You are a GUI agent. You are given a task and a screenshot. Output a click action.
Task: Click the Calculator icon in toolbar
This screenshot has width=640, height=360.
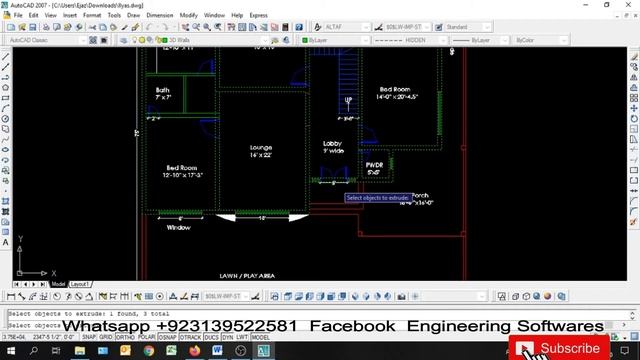tap(285, 27)
